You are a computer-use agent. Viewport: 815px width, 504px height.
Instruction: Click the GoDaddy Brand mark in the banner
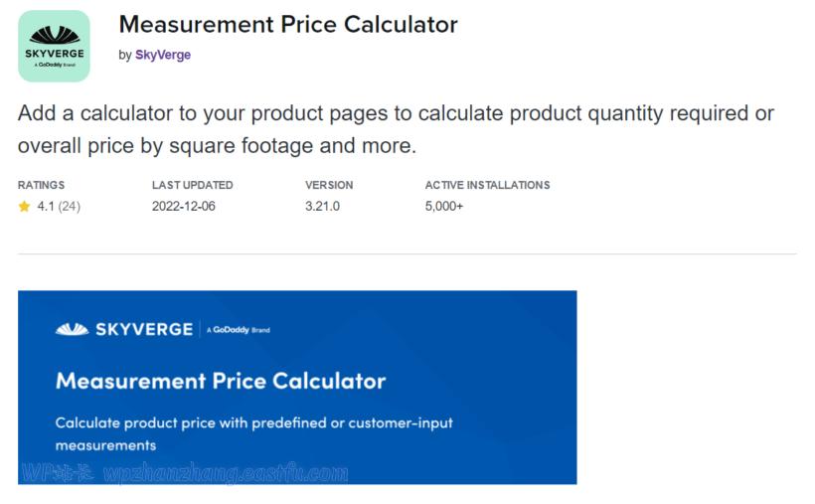240,330
